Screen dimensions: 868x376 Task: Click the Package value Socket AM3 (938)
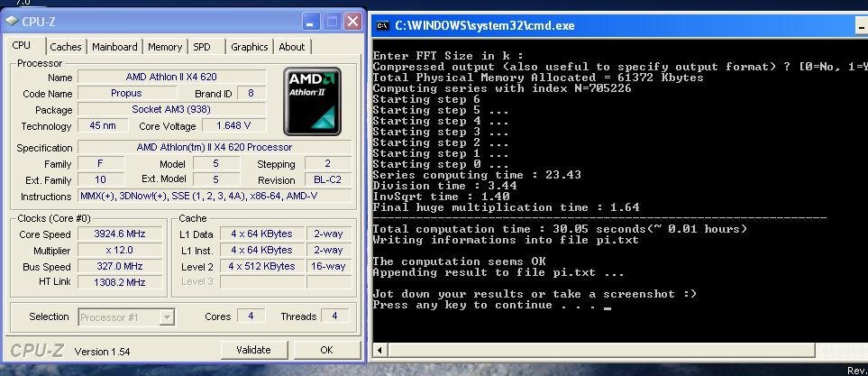(x=171, y=109)
